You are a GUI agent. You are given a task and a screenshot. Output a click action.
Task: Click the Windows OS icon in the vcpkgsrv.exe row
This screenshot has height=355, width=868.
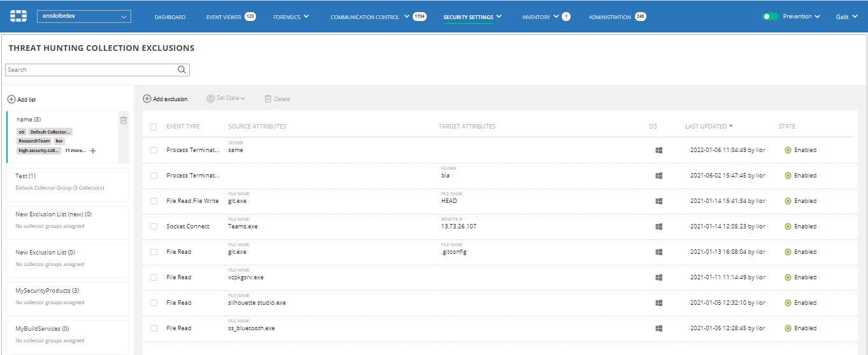(x=659, y=277)
